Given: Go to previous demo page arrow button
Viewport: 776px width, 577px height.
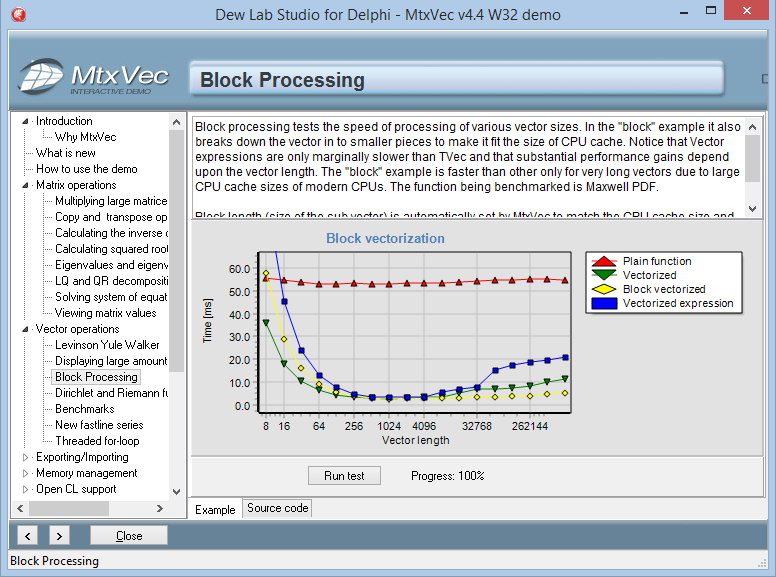Looking at the screenshot, I should click(x=28, y=536).
